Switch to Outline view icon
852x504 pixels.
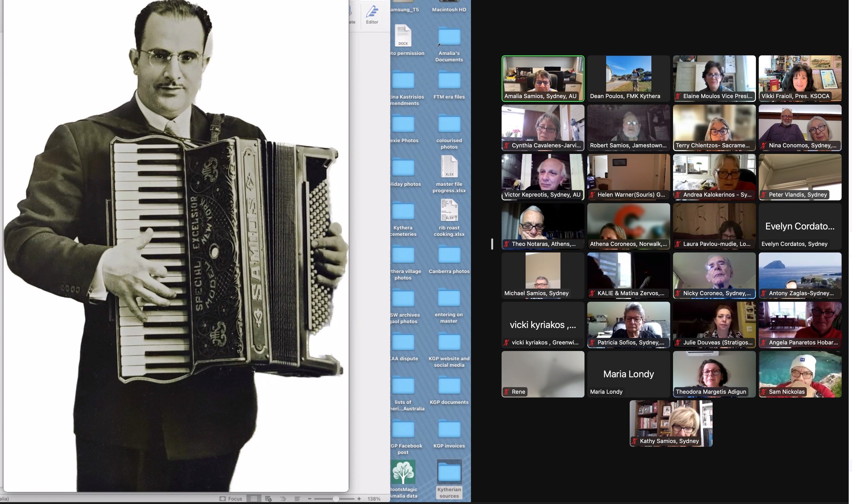point(283,499)
